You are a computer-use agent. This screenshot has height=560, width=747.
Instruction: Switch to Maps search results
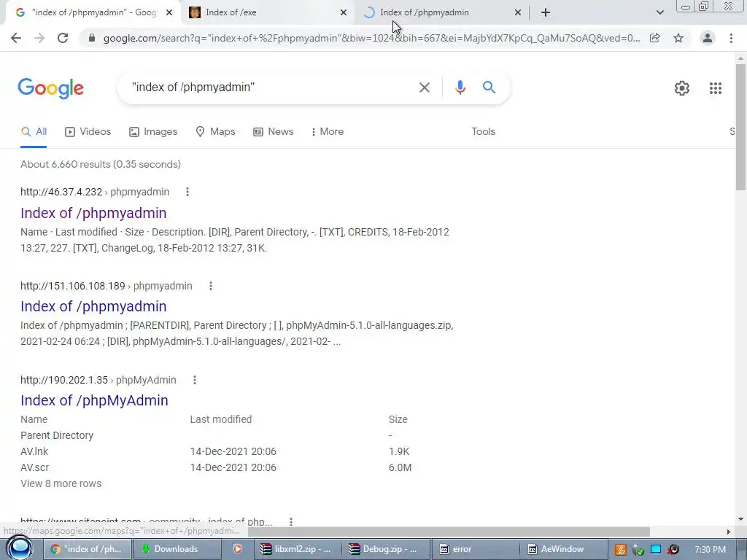215,132
